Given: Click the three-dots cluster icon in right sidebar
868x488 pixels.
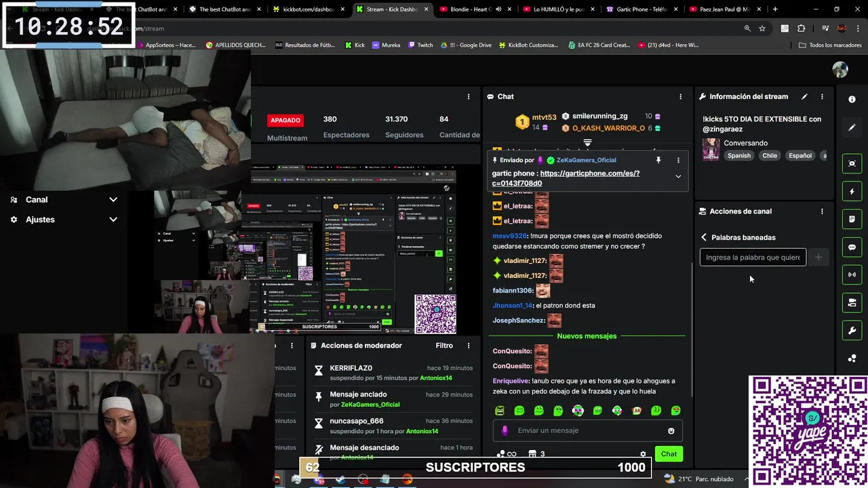Looking at the screenshot, I should [852, 359].
